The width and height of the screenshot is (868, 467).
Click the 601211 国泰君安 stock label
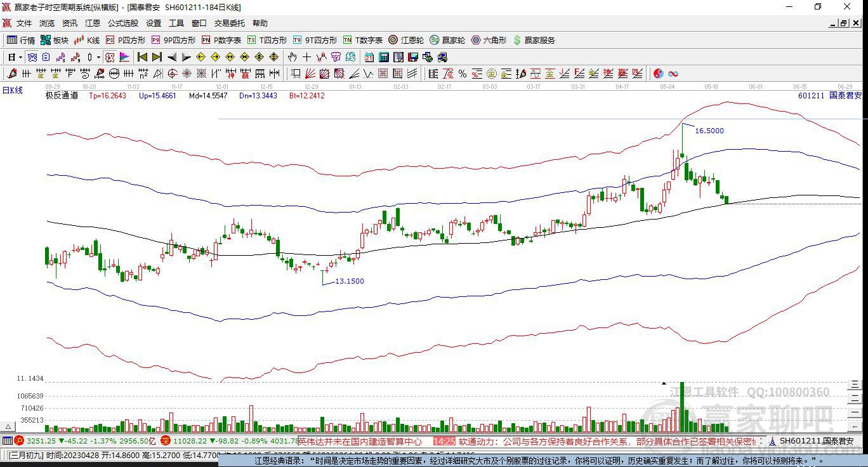point(831,96)
